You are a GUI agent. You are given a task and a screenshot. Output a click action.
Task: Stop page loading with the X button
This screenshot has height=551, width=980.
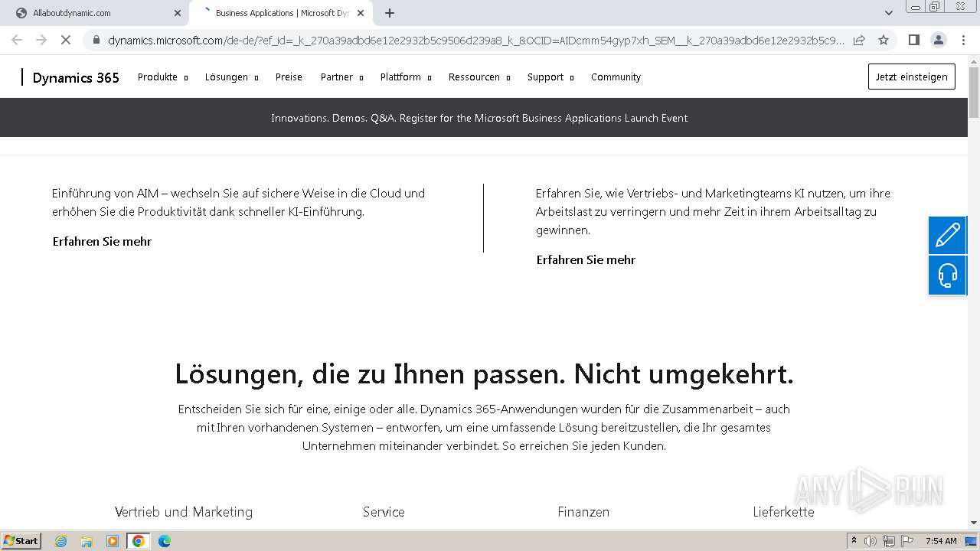click(66, 40)
